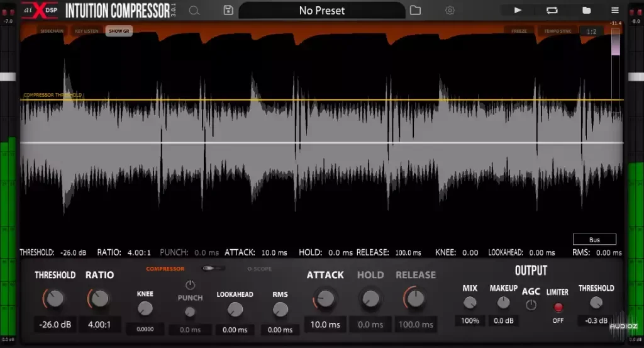The height and width of the screenshot is (348, 644).
Task: Click the PUNCH knob
Action: 190,312
